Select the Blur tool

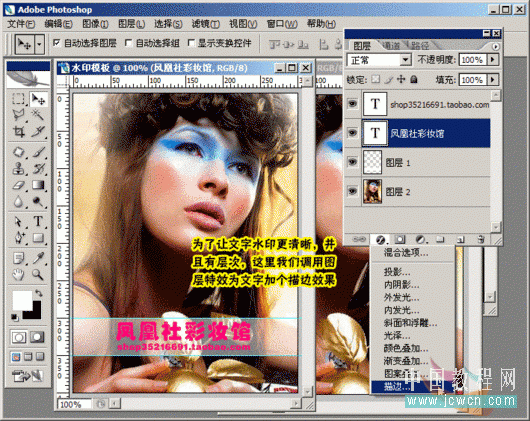tap(19, 202)
